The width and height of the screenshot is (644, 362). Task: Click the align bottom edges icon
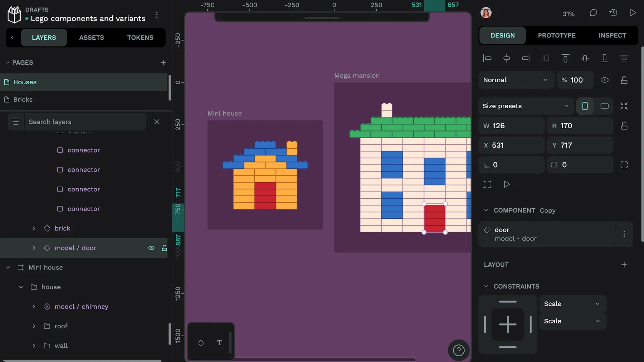pos(605,58)
